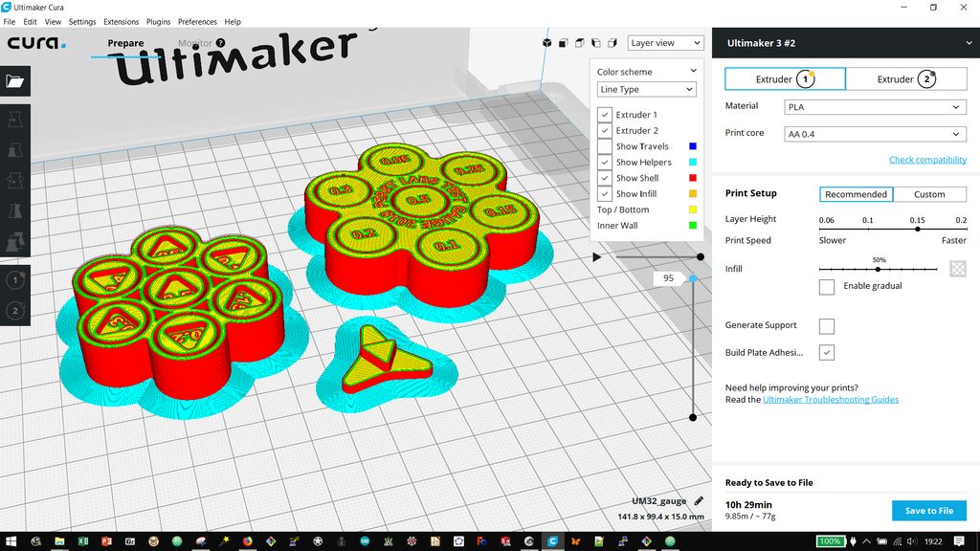Click extruder 2 button in left sidebar
This screenshot has width=980, height=551.
click(x=15, y=311)
